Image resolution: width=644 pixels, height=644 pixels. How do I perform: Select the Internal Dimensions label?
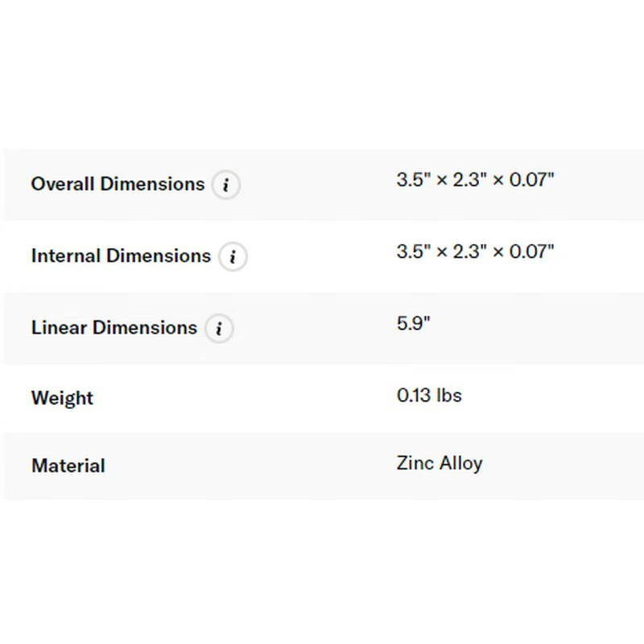(x=122, y=255)
